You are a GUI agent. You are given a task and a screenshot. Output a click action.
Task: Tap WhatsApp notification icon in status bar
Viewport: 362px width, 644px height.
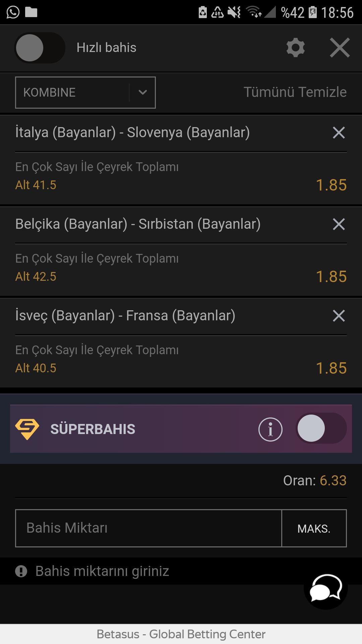pos(13,12)
